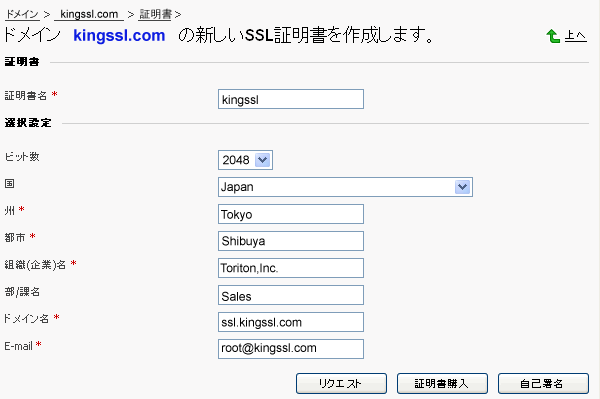This screenshot has height=399, width=600.
Task: Click E-mail field root@kingssl.com
Action: tap(291, 349)
